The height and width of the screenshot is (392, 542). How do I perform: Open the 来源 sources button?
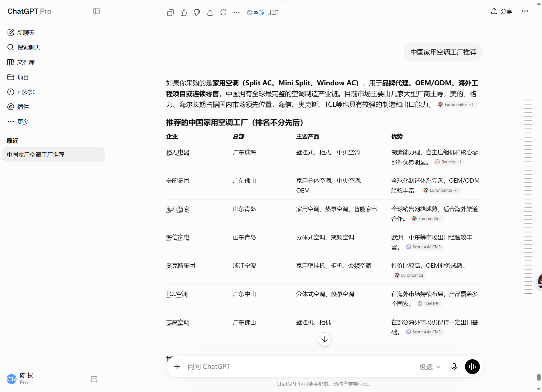[263, 13]
